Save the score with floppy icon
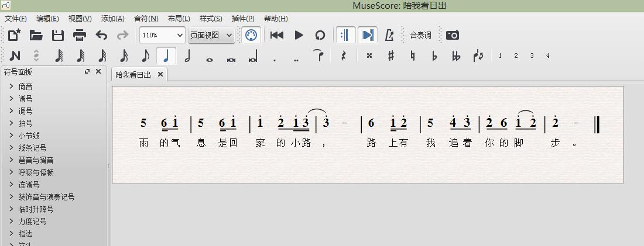The image size is (644, 246). click(58, 35)
